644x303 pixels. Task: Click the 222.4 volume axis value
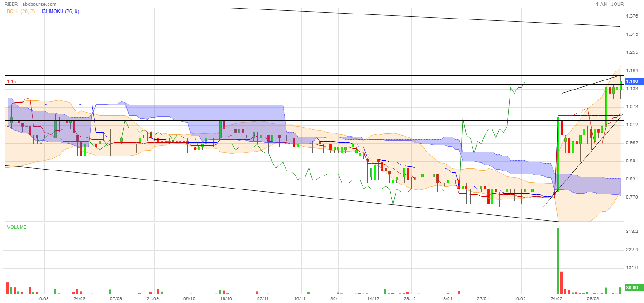pyautogui.click(x=631, y=250)
